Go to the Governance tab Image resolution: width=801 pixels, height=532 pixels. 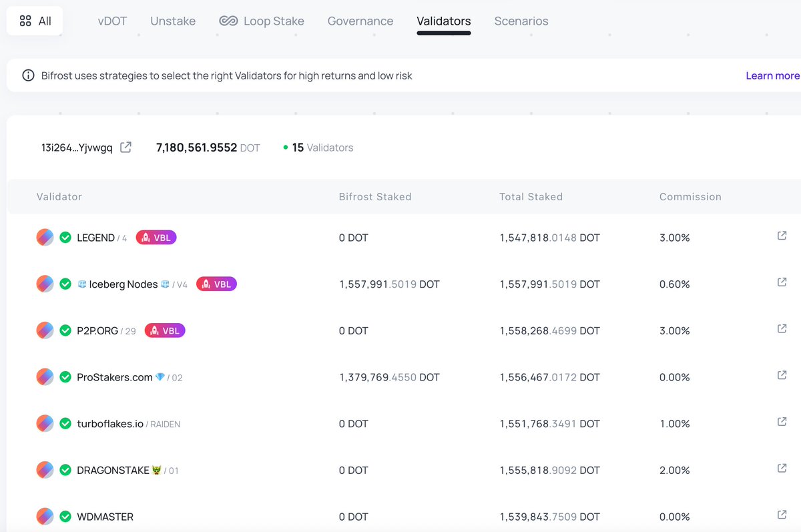pyautogui.click(x=360, y=21)
